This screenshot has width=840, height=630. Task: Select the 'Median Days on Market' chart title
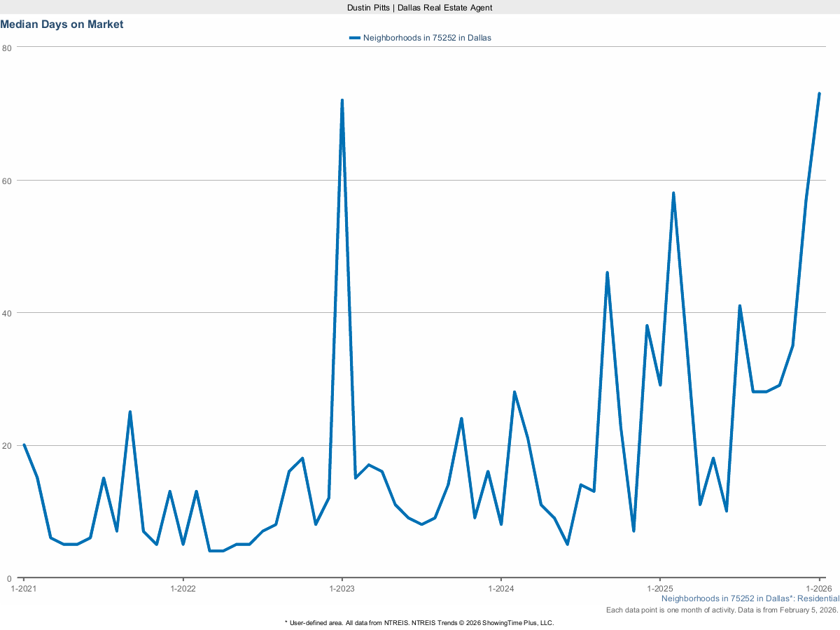[x=62, y=24]
